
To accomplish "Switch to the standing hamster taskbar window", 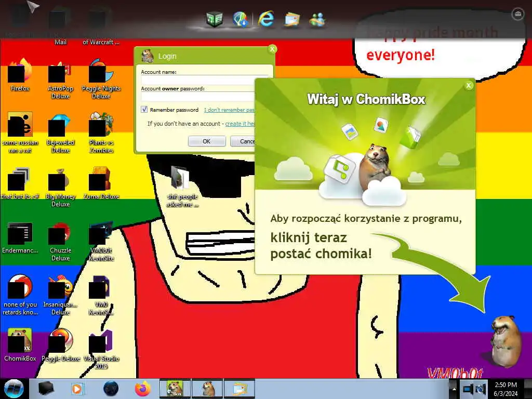I will pos(208,389).
